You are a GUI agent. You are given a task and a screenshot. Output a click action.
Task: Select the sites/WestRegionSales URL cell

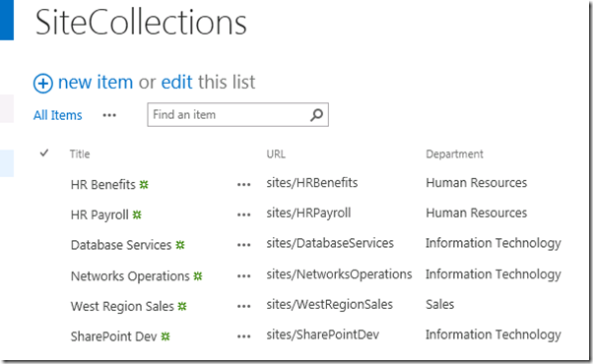329,304
